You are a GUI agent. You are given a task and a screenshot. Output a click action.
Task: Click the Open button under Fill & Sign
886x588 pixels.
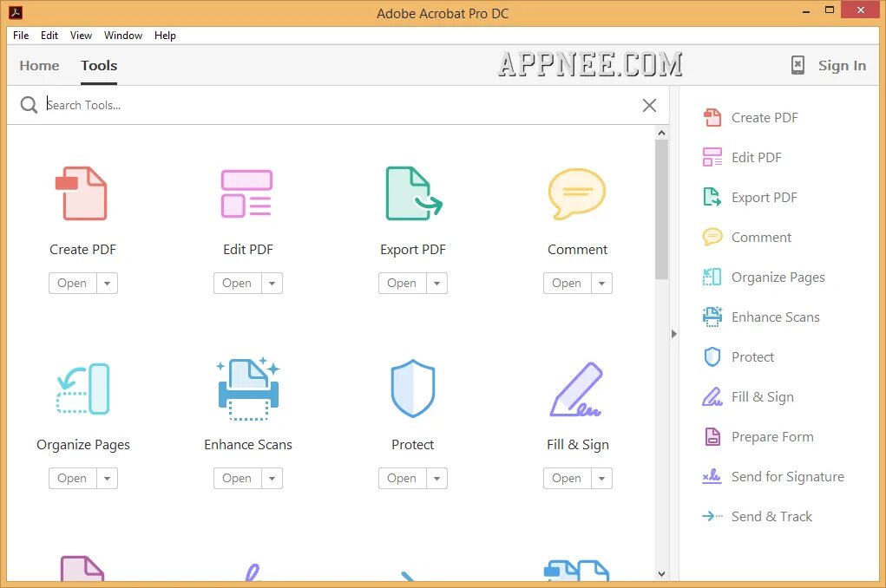(568, 479)
